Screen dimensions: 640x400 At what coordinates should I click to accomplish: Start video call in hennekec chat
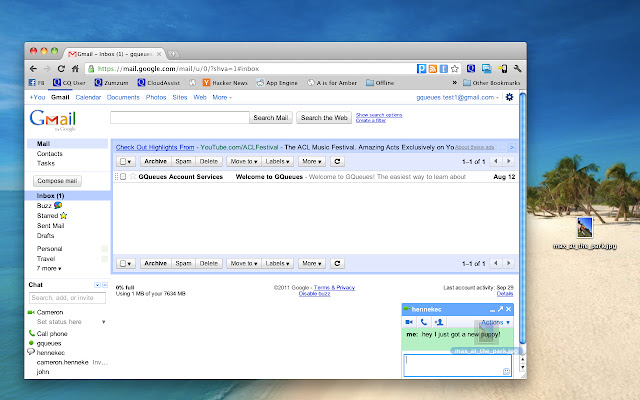pyautogui.click(x=409, y=322)
